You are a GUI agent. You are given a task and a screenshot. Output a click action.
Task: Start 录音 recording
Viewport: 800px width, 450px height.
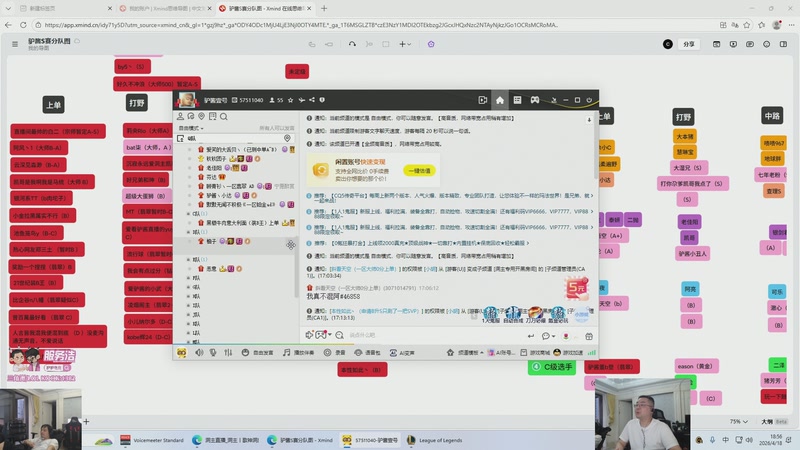point(335,353)
